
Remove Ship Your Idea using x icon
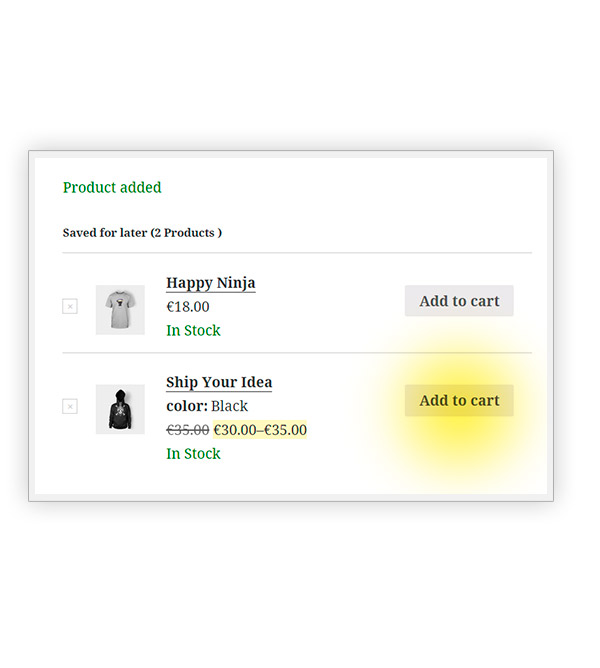[70, 406]
